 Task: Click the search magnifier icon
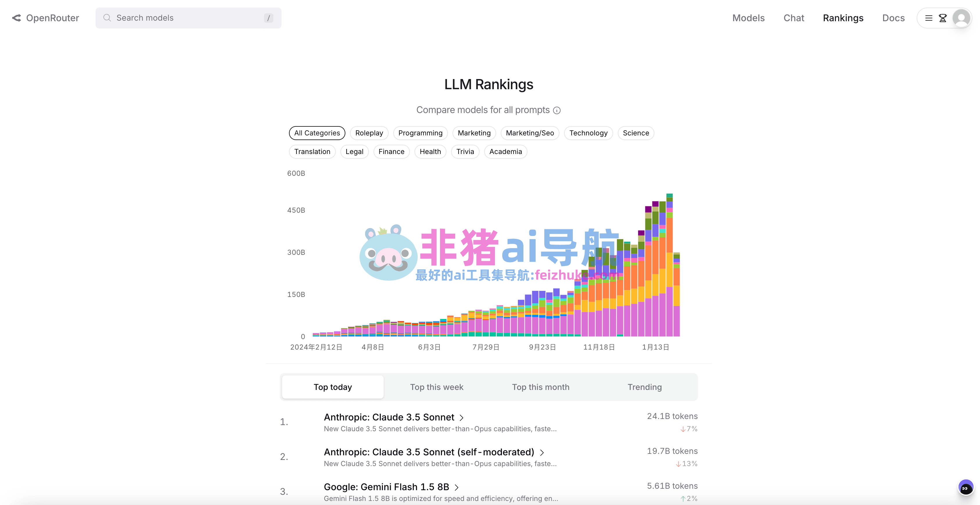107,18
